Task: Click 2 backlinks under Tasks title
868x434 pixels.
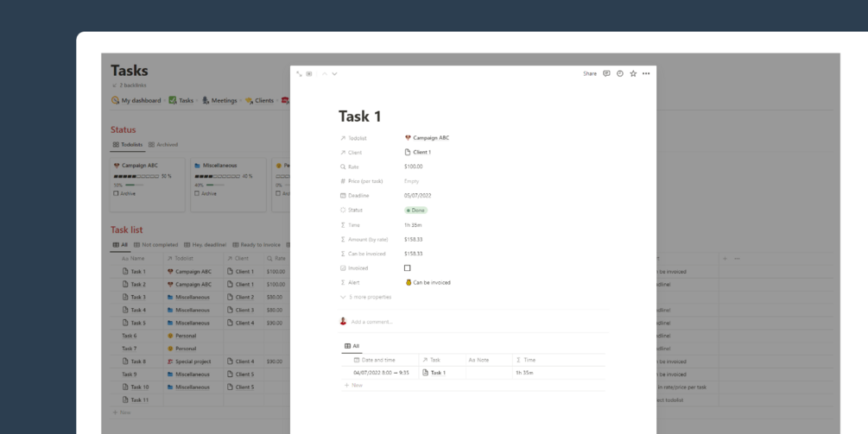Action: coord(129,85)
